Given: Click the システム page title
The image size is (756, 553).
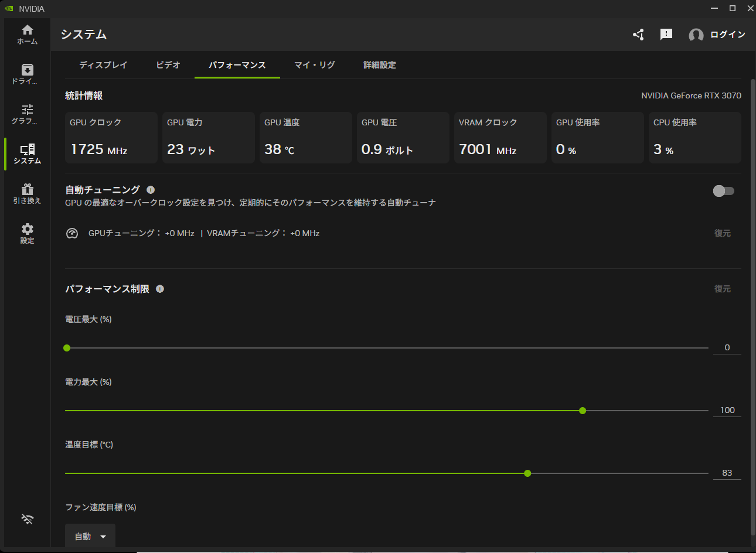Looking at the screenshot, I should tap(84, 35).
